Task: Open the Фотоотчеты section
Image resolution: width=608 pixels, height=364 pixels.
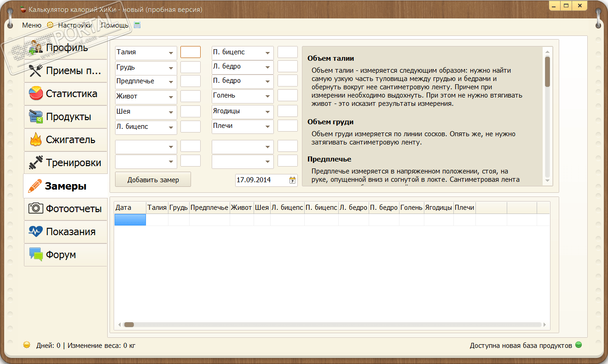Action: click(66, 209)
